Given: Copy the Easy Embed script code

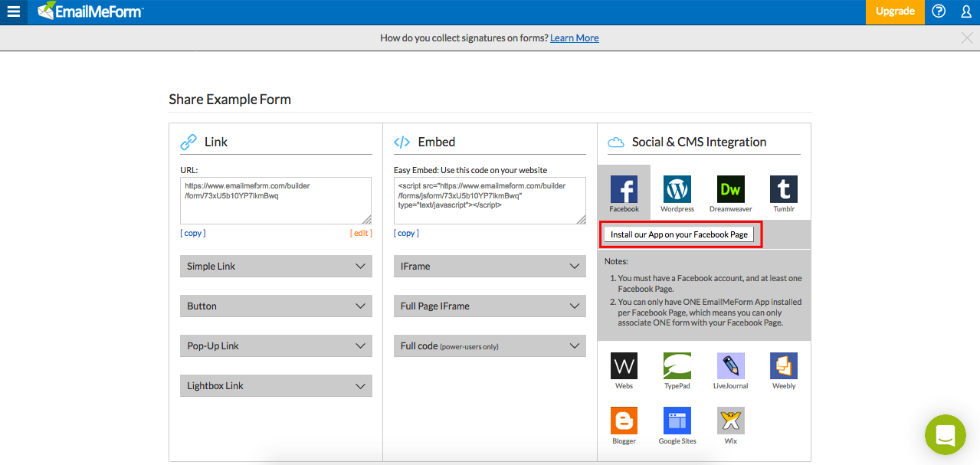Looking at the screenshot, I should 406,233.
